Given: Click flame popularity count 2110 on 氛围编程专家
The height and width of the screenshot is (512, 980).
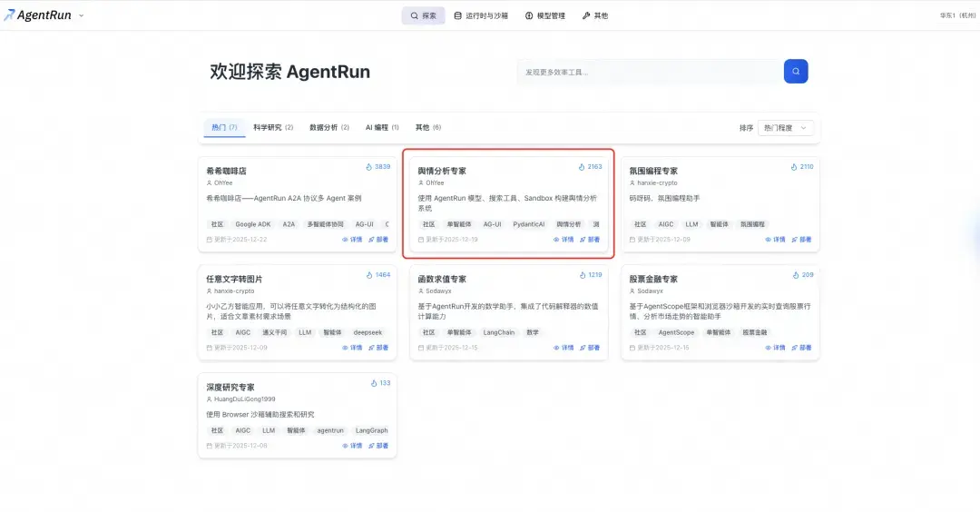Looking at the screenshot, I should [x=802, y=167].
